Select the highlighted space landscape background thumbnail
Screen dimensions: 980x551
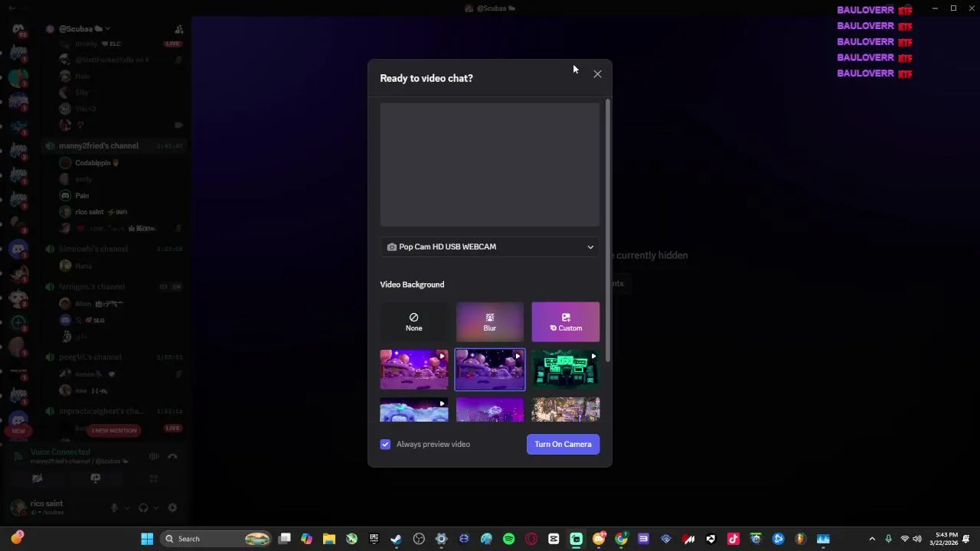(x=490, y=370)
